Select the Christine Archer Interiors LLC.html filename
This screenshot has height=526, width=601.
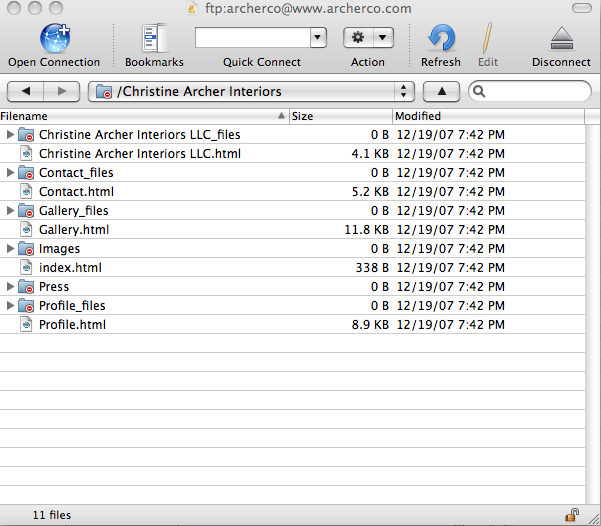click(x=140, y=154)
